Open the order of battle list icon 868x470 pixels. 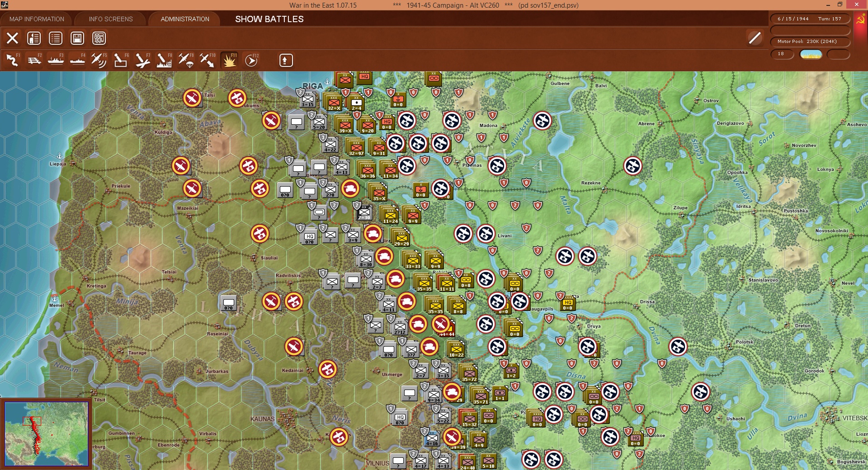[56, 38]
